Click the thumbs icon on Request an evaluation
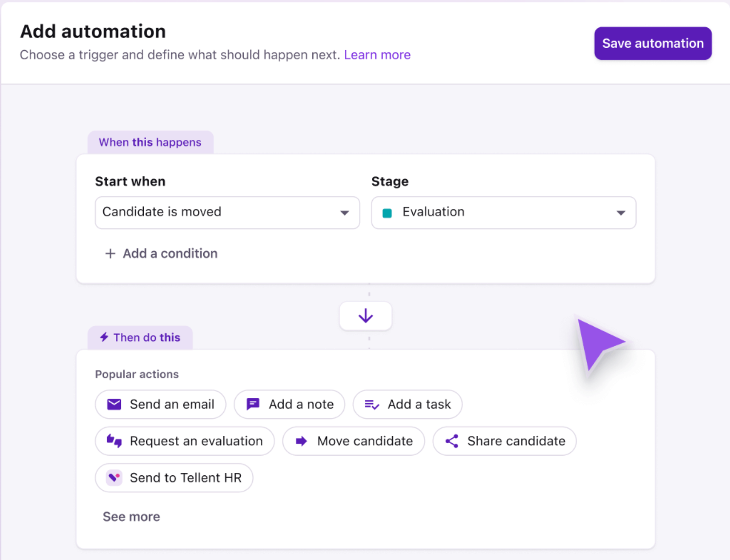This screenshot has height=560, width=730. tap(114, 441)
